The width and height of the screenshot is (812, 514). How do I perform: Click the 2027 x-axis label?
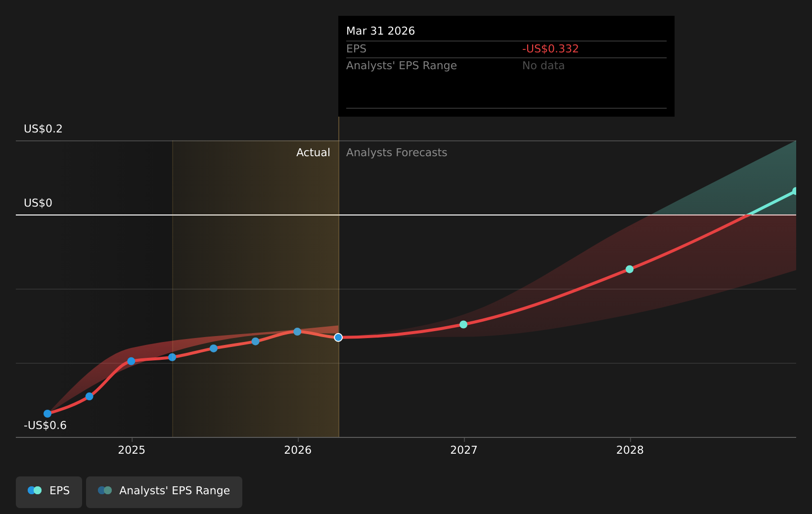(464, 450)
